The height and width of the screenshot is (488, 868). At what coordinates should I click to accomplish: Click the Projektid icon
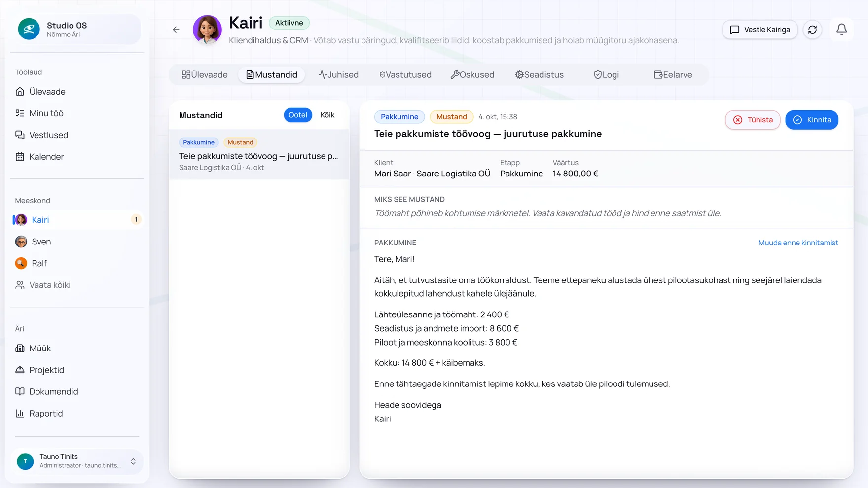tap(20, 370)
